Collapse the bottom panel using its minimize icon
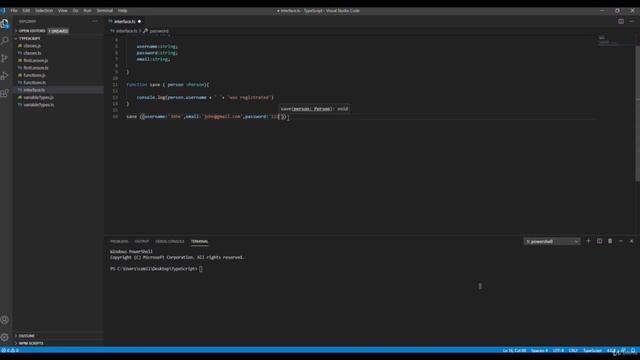Viewport: 640px width, 360px height. (x=621, y=241)
